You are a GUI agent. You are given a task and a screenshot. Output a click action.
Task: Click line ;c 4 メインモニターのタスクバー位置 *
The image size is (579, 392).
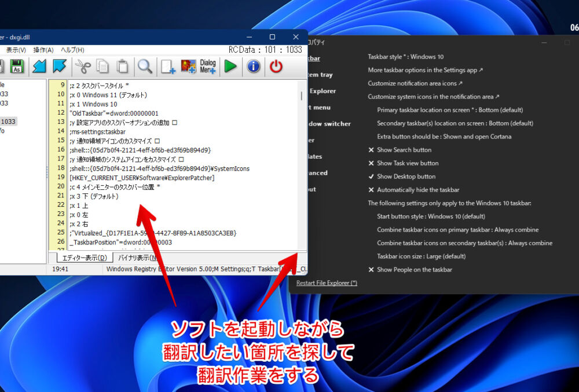tap(115, 187)
